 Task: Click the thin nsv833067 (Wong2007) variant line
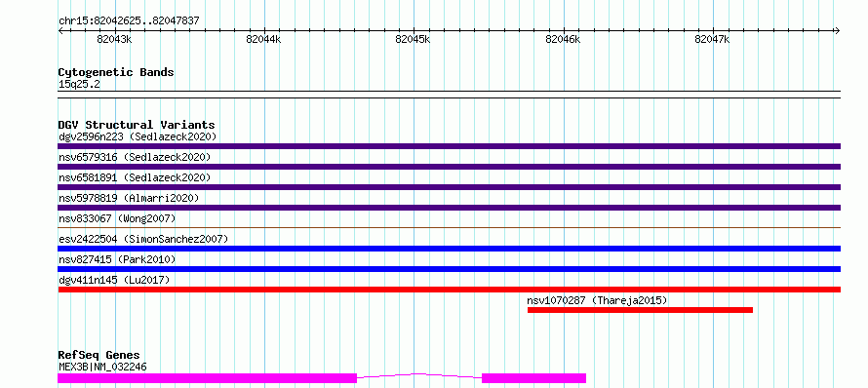(449, 227)
